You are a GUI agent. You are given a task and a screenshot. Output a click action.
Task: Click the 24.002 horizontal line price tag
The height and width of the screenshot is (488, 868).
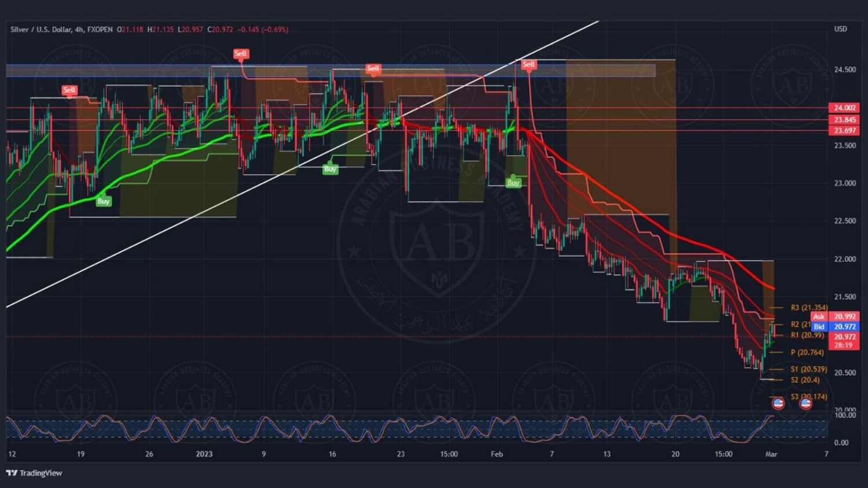[844, 108]
